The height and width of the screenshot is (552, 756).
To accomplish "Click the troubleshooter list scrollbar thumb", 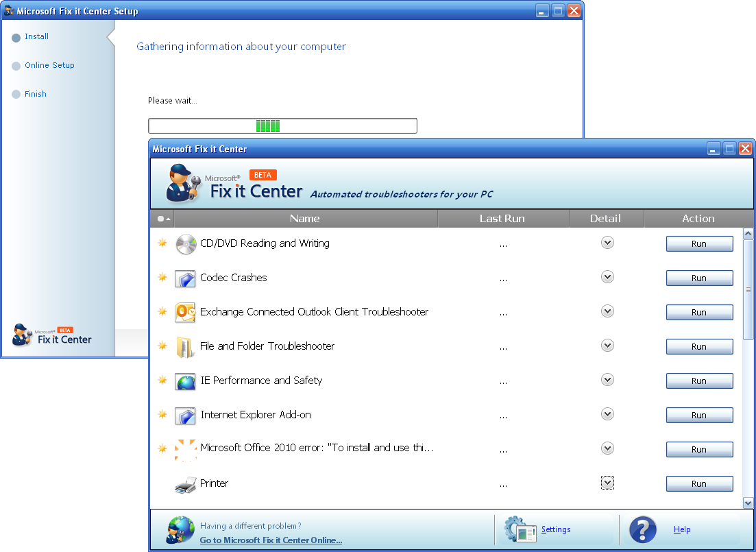I will pyautogui.click(x=748, y=289).
